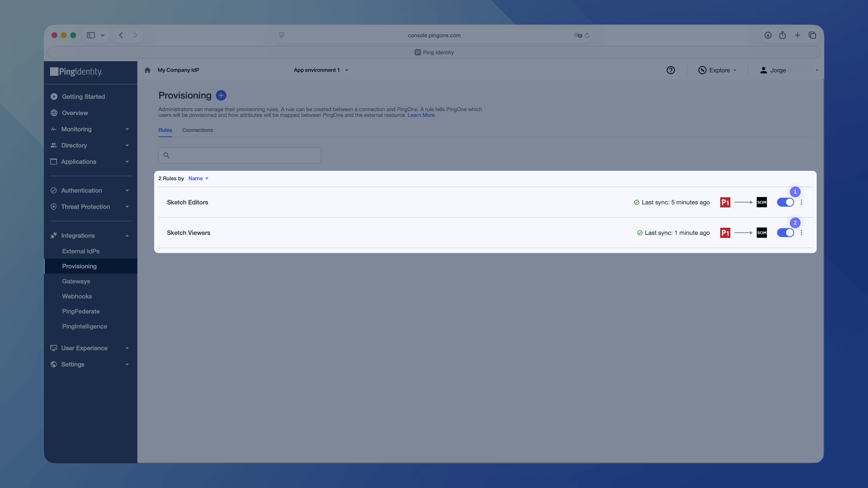Click the PingIdentity logo in sidebar
Viewport: 868px width, 488px height.
pyautogui.click(x=76, y=71)
